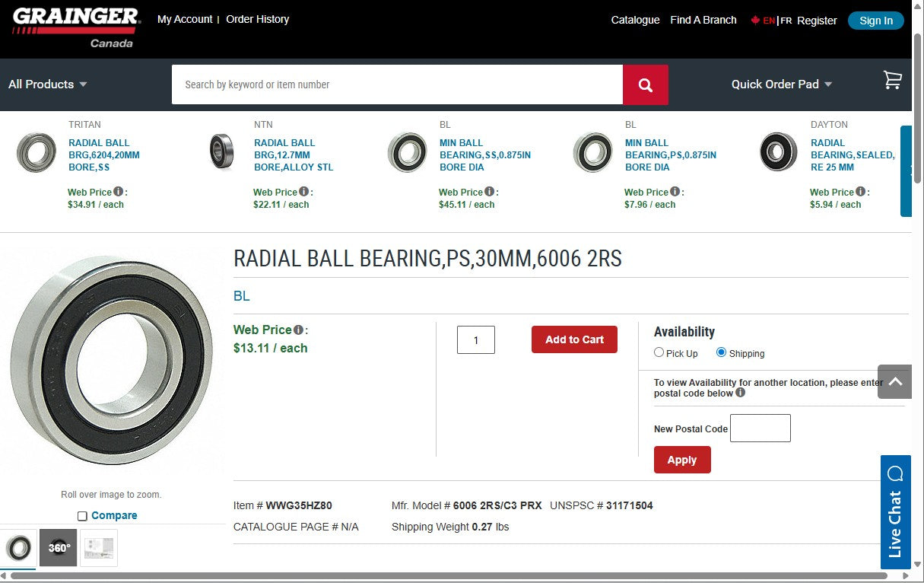The image size is (924, 583).
Task: Click the main bearing product image
Action: (111, 359)
